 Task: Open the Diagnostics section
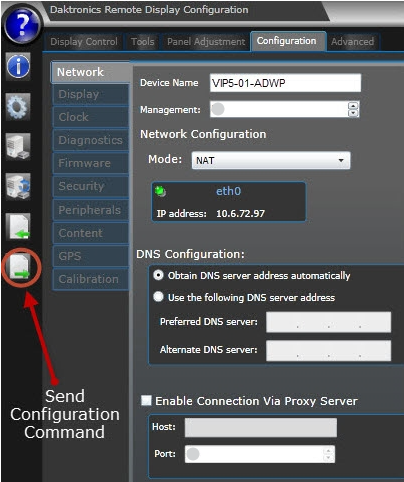pos(90,140)
